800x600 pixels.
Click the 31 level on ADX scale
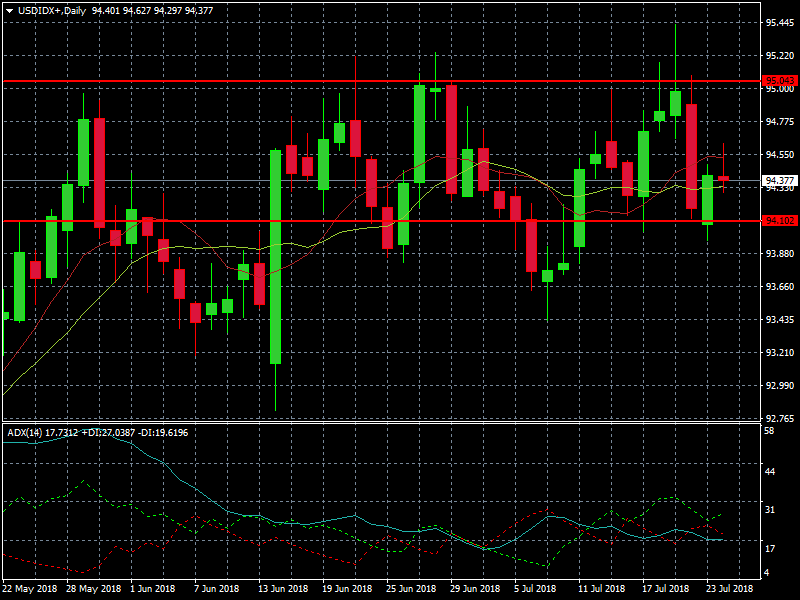[x=770, y=510]
